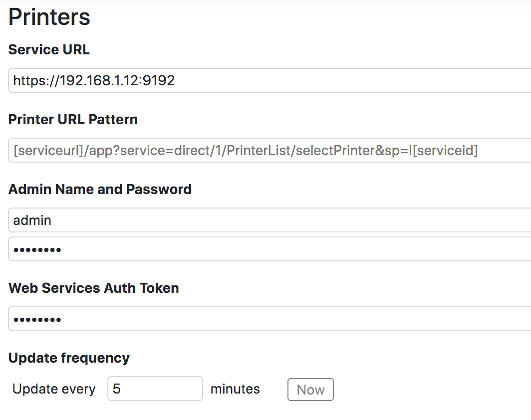This screenshot has width=531, height=420.
Task: Click the masked dots in Auth Token
Action: (x=37, y=319)
